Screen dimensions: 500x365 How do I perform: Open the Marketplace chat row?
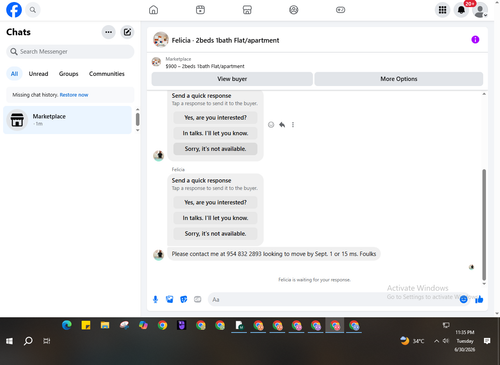pos(68,120)
